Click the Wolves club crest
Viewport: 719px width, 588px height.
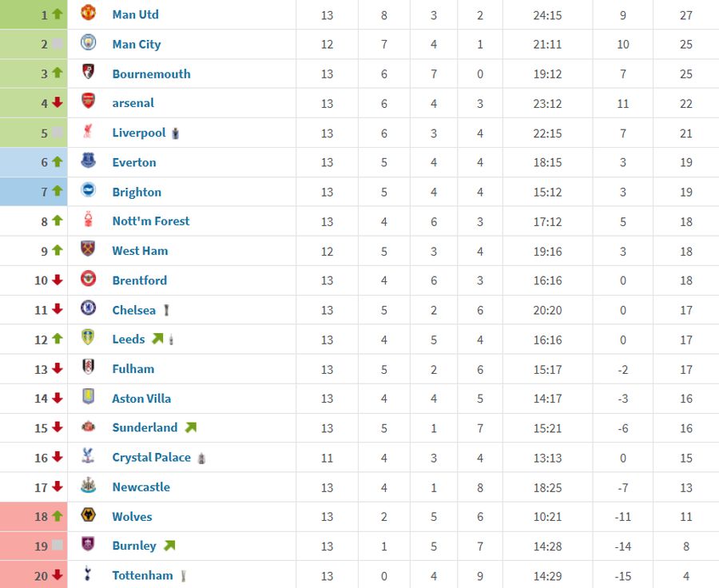(x=88, y=515)
